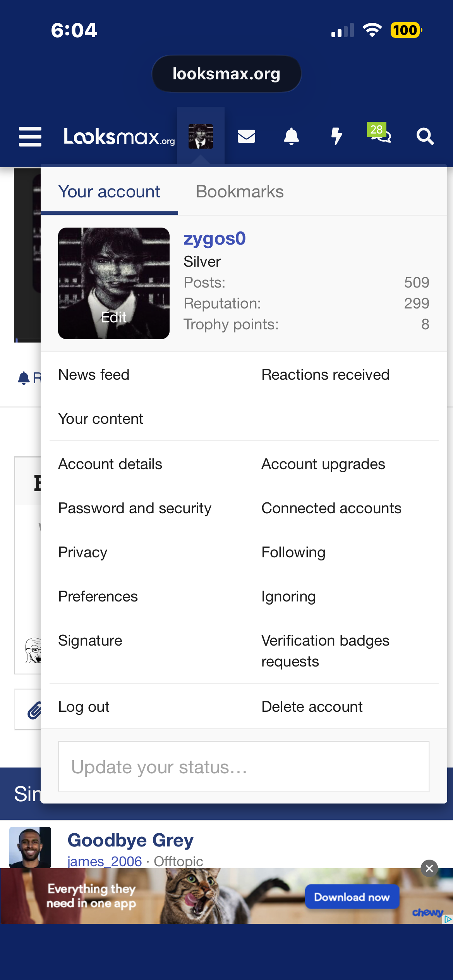Click the Update your status field

pyautogui.click(x=244, y=767)
